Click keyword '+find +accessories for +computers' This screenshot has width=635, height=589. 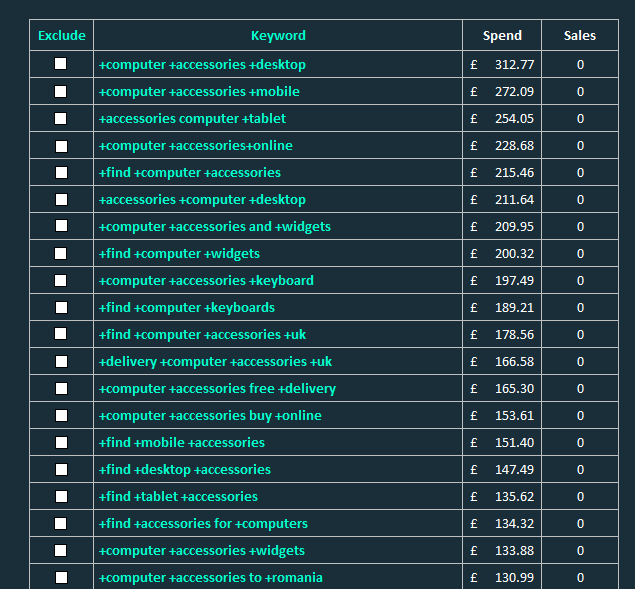point(203,524)
